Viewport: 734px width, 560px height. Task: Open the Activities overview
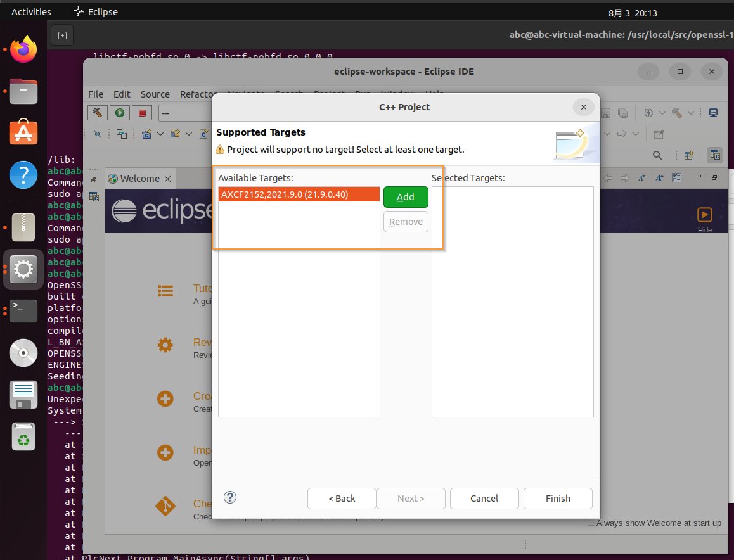point(31,11)
